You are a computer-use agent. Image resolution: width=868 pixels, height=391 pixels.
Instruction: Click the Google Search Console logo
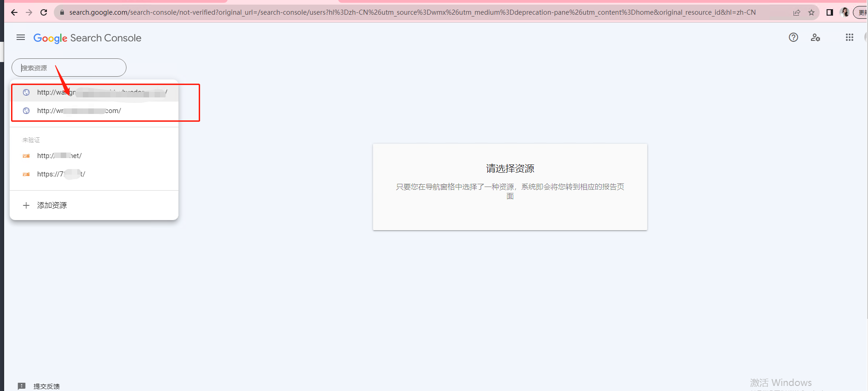pyautogui.click(x=87, y=38)
